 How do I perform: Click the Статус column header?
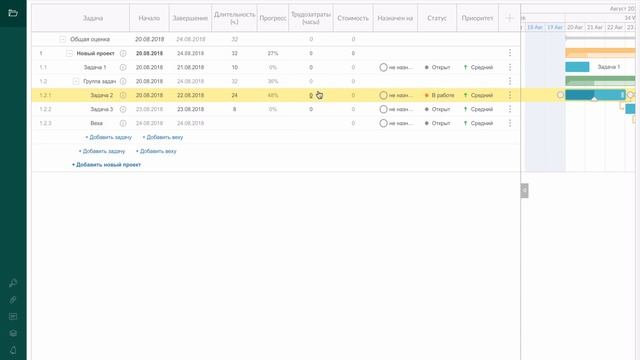(437, 18)
